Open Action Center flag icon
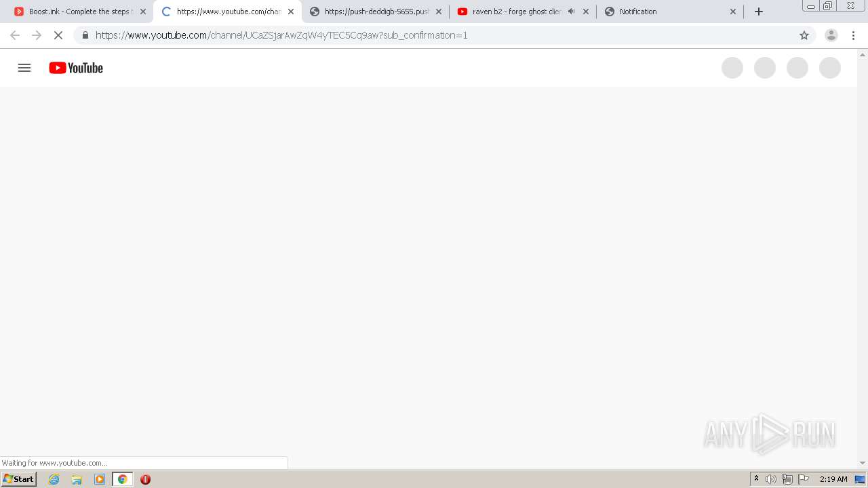 click(x=804, y=479)
